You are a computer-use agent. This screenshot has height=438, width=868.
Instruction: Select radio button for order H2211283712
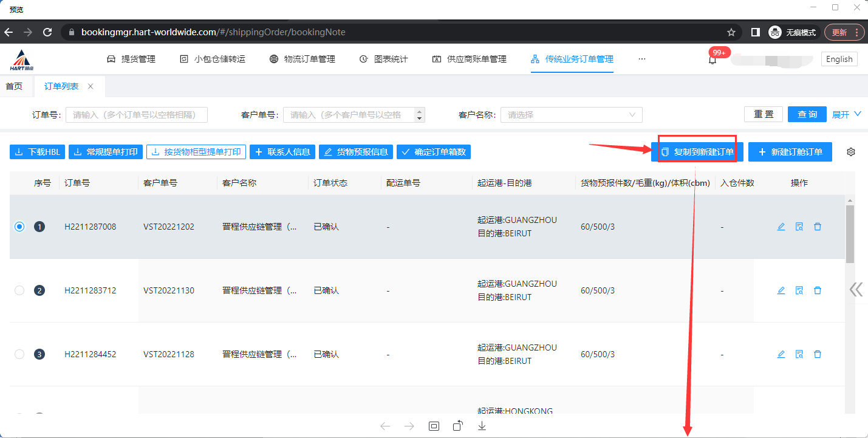click(x=19, y=290)
